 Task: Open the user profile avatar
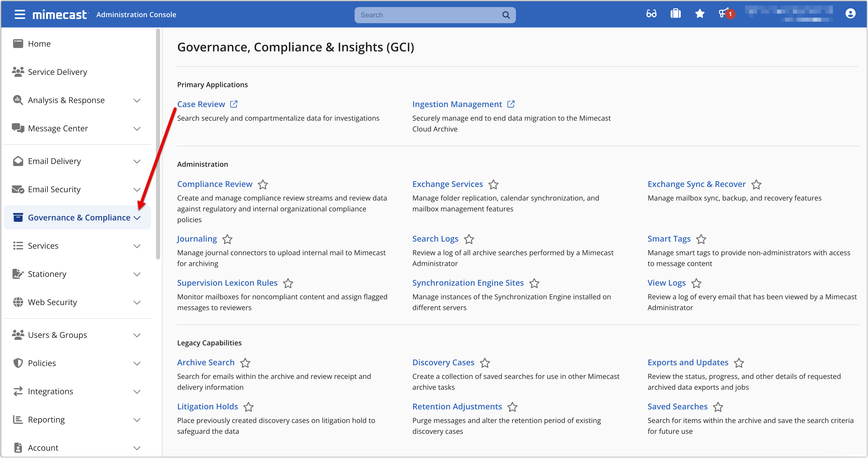pos(850,14)
